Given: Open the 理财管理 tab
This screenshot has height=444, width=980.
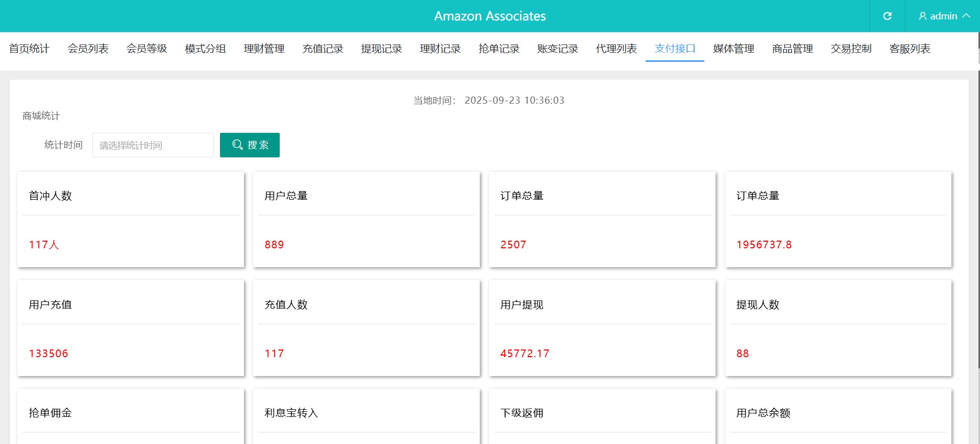Looking at the screenshot, I should click(x=264, y=49).
